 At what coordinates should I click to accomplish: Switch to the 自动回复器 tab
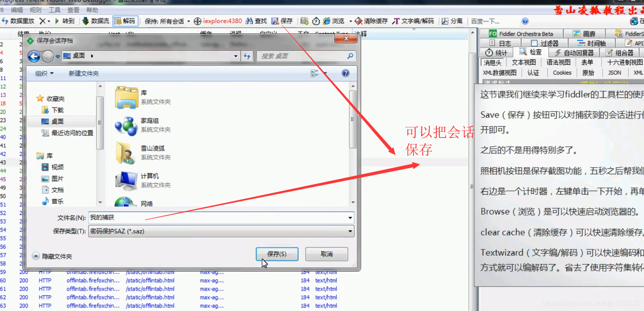(574, 53)
